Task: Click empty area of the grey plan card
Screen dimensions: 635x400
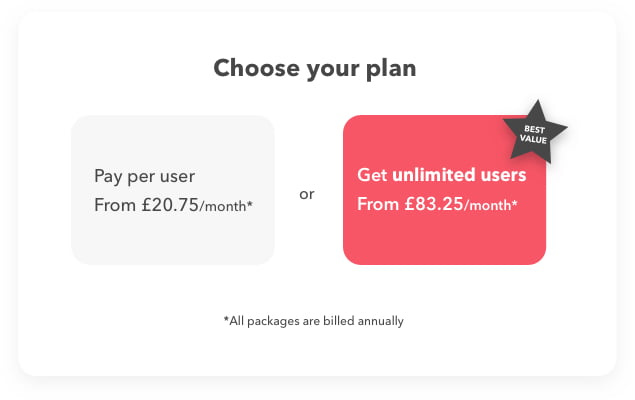Action: pyautogui.click(x=173, y=241)
